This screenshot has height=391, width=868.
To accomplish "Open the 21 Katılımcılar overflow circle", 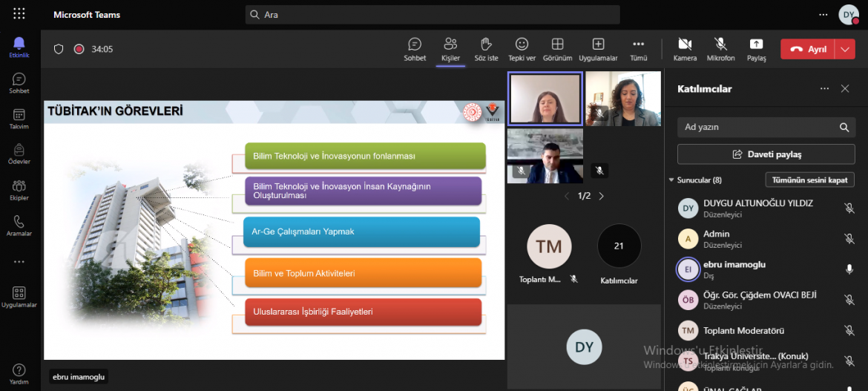I will click(x=619, y=246).
